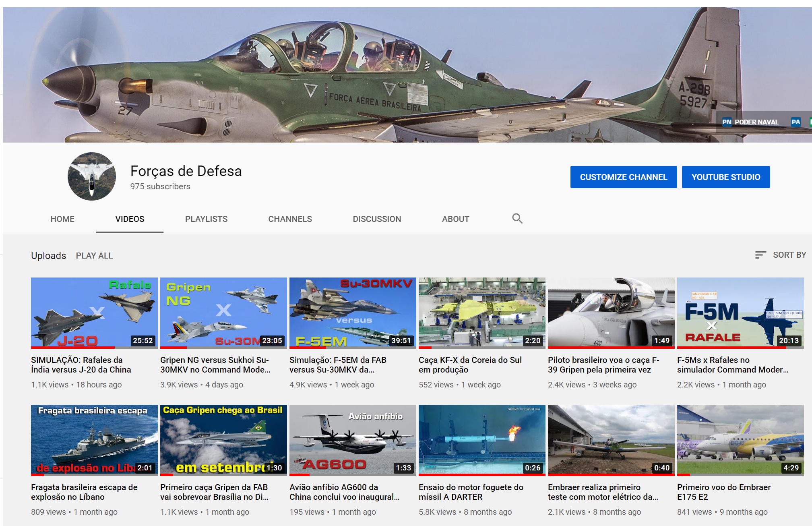Click title 'Piloto brasileiro voa o caça F-39'
This screenshot has height=526, width=812.
[x=603, y=365]
